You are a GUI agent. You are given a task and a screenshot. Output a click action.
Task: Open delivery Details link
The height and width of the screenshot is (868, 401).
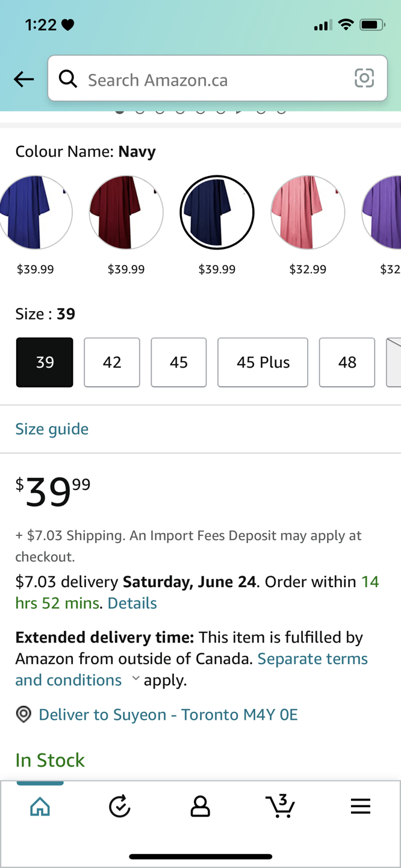click(x=132, y=603)
